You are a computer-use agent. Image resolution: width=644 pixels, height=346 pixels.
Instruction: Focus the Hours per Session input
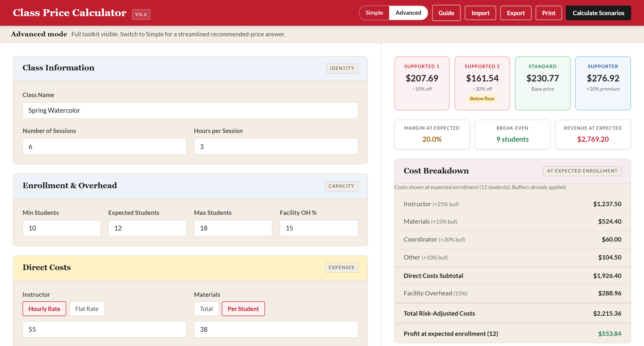click(276, 147)
